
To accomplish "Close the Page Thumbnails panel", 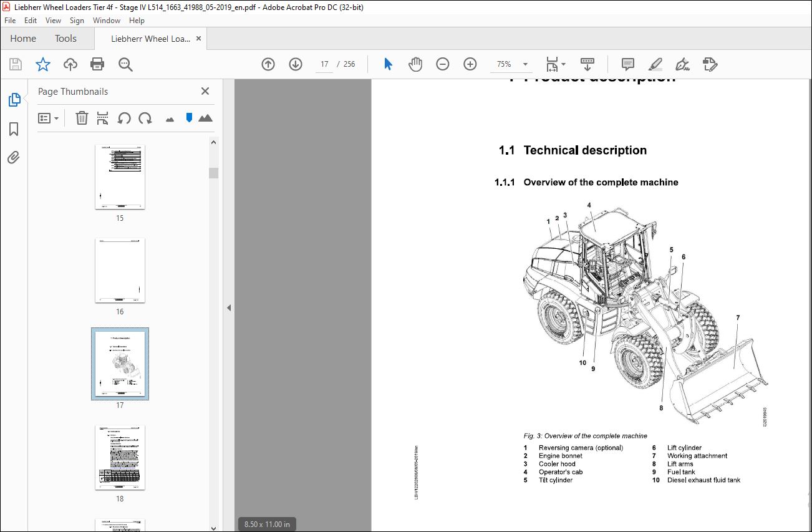I will click(x=205, y=91).
